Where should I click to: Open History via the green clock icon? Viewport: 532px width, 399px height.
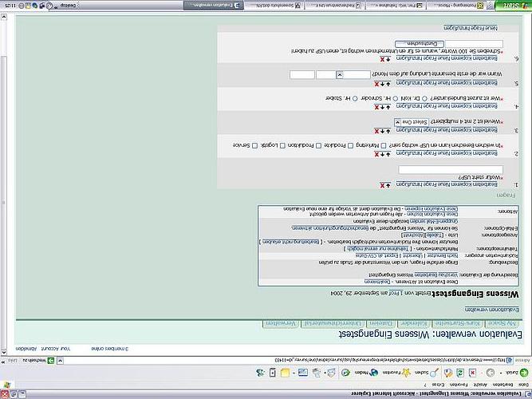tap(345, 373)
